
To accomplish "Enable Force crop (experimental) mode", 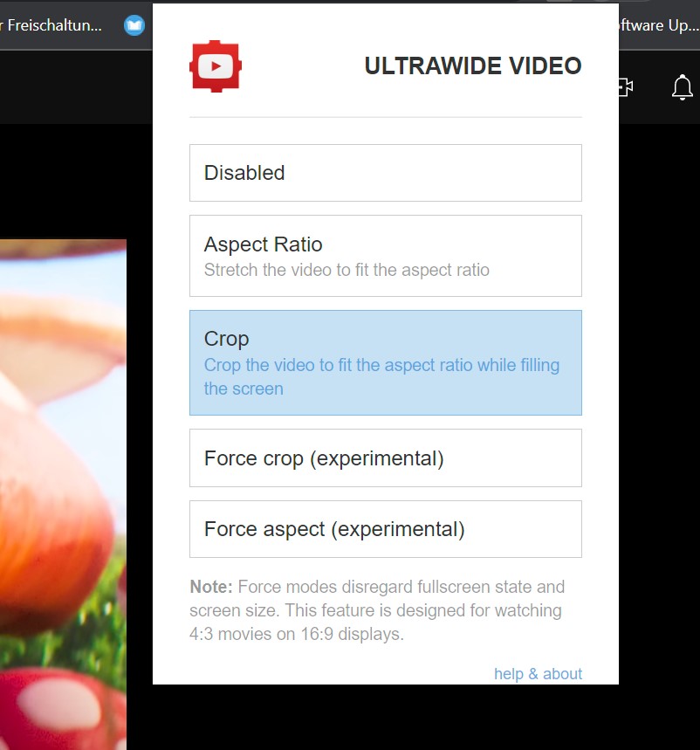I will tap(386, 458).
